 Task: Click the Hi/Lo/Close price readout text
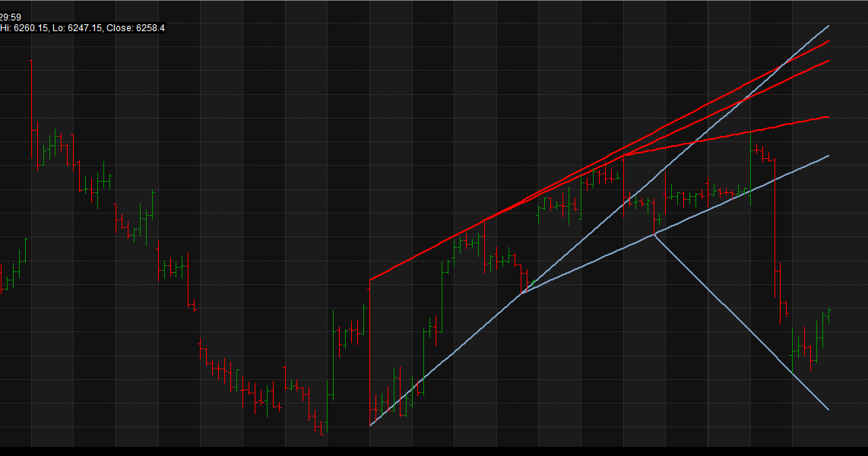[x=83, y=27]
